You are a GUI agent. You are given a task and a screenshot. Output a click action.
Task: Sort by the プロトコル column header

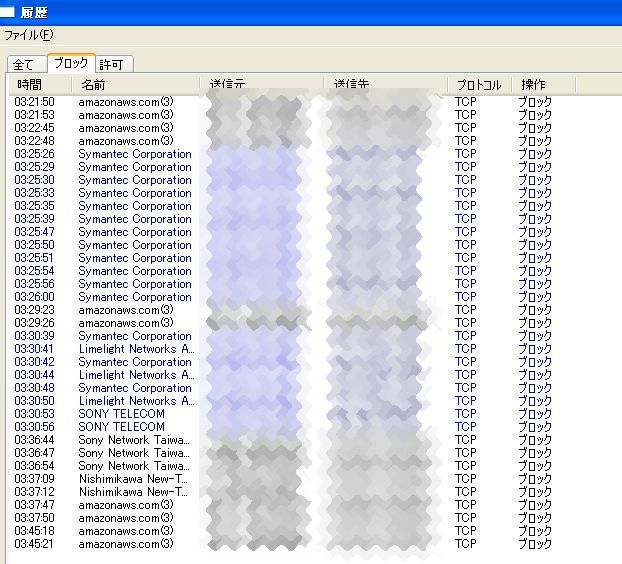tap(480, 84)
